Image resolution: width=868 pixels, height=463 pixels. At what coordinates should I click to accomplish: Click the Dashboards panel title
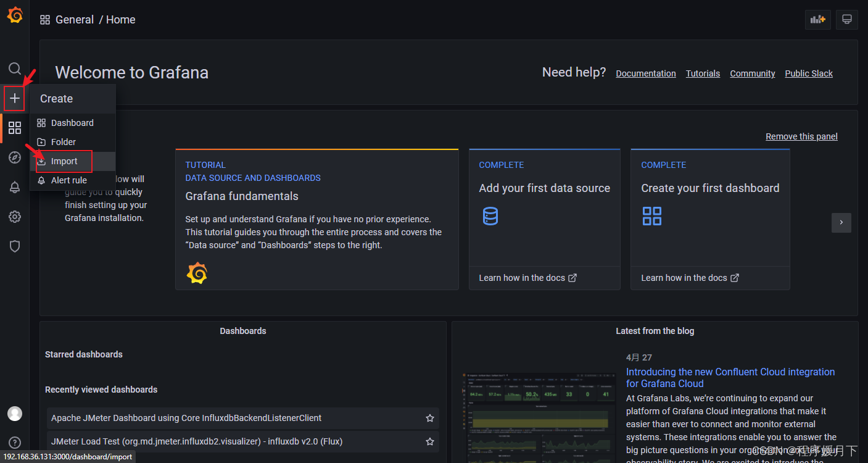[243, 331]
